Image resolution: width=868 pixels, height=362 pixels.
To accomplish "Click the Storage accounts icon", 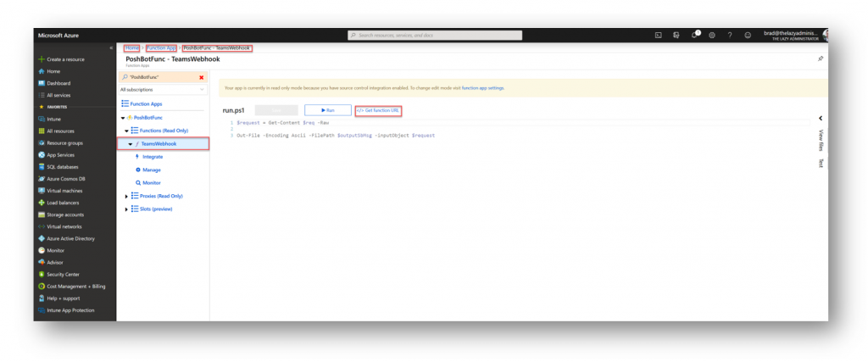I will tap(41, 214).
